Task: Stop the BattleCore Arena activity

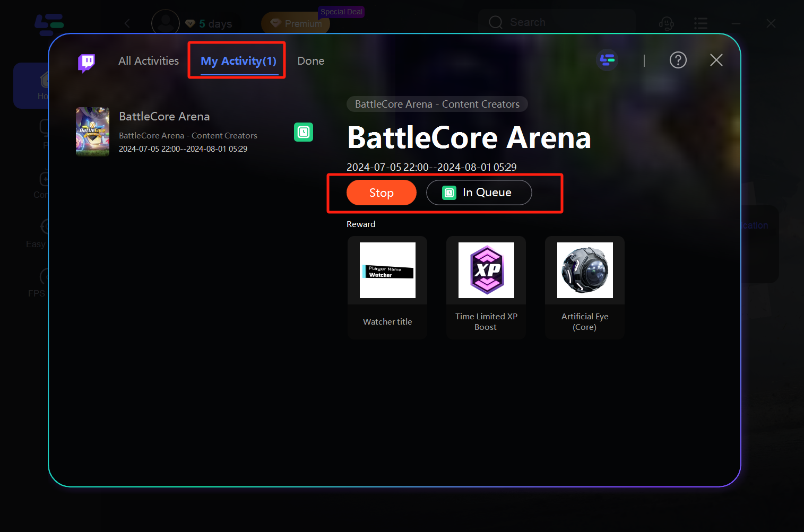Action: click(382, 193)
